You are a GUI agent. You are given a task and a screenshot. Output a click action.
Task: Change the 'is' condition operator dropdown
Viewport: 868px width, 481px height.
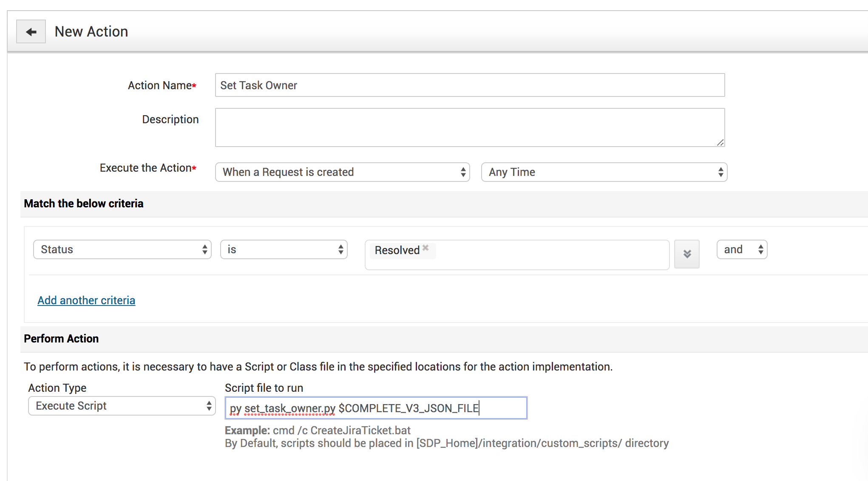[x=284, y=249]
